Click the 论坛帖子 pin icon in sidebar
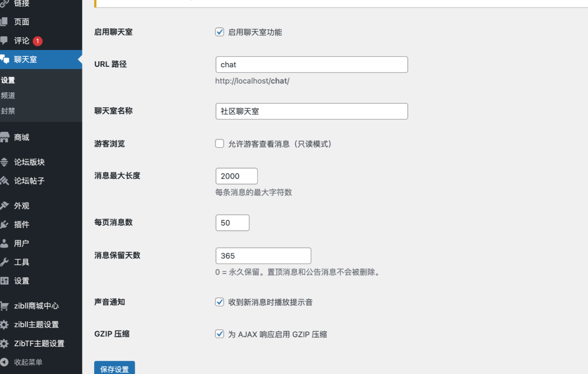The image size is (588, 374). [x=5, y=181]
